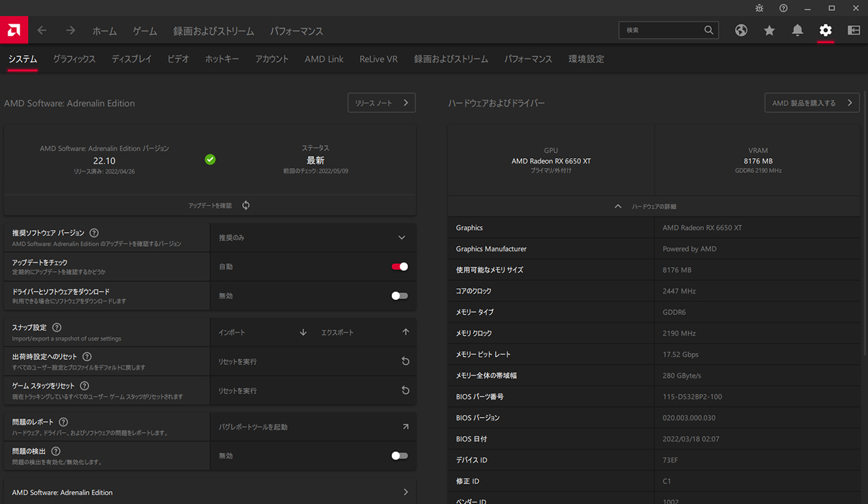Switch to the グラフィックス tab
This screenshot has height=504, width=868.
click(x=74, y=59)
